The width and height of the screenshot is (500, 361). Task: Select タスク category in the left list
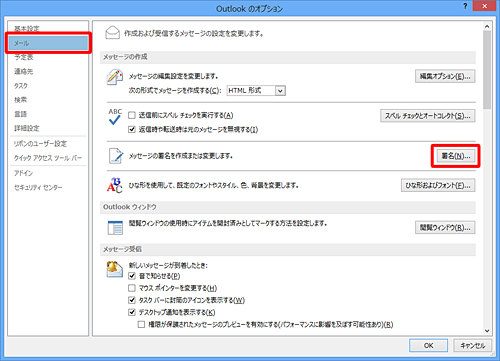21,86
